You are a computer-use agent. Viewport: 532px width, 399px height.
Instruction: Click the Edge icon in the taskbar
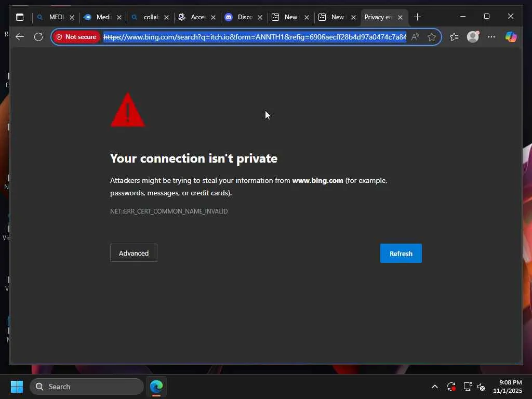(x=156, y=387)
